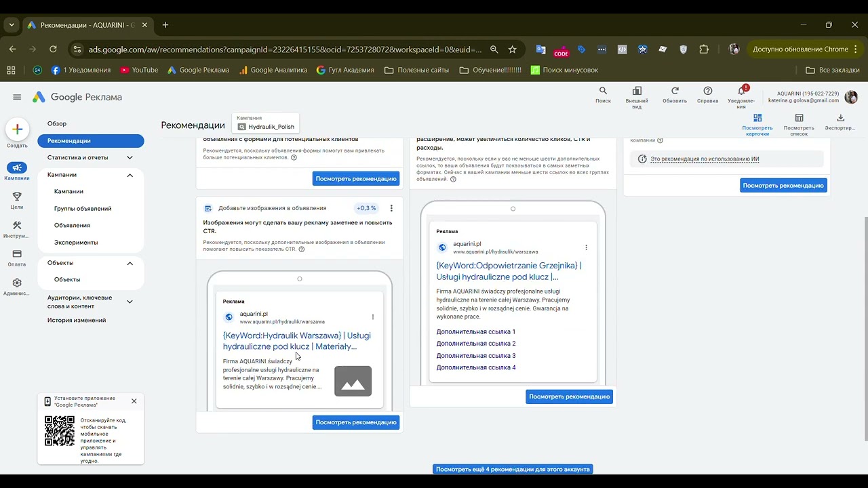Click the Hydraulik Warszawa ad headline link
The height and width of the screenshot is (488, 868).
297,341
